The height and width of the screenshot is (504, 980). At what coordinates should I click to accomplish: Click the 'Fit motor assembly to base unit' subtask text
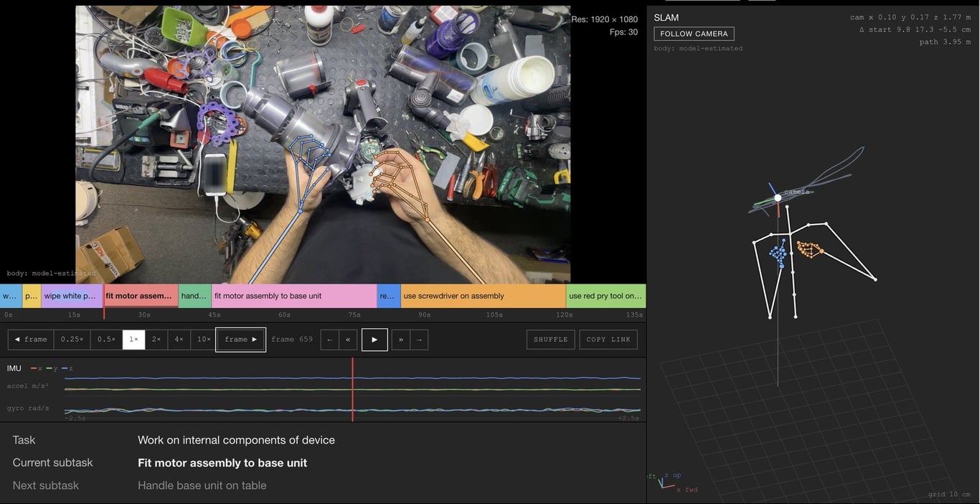coord(222,463)
